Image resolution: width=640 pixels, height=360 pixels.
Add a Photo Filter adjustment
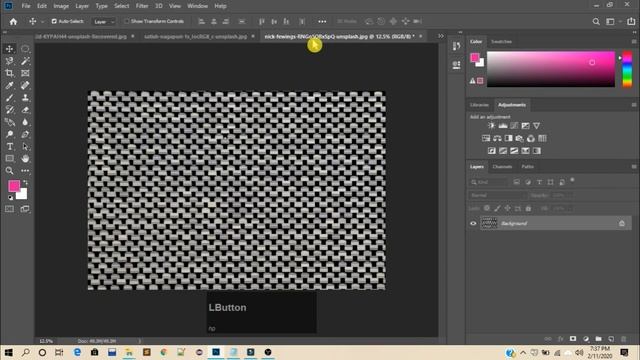(520, 138)
